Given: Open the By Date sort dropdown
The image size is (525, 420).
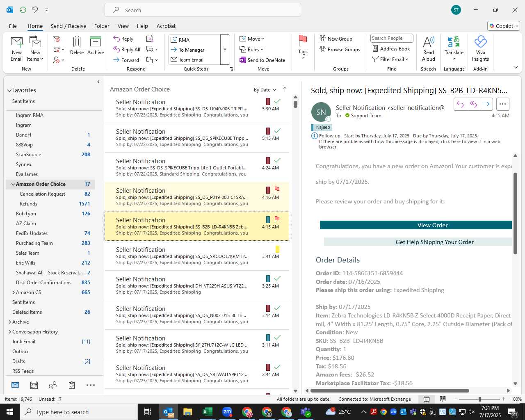Looking at the screenshot, I should click(265, 90).
